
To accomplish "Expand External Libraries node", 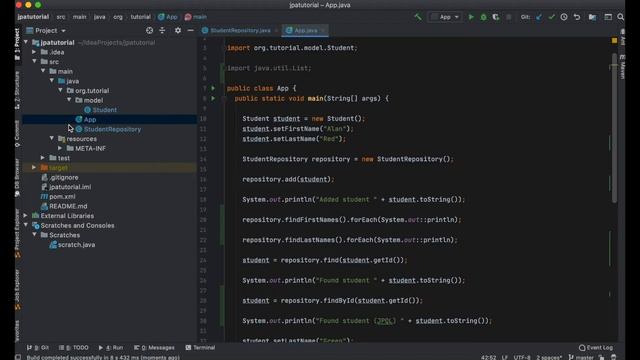I will pyautogui.click(x=26, y=216).
